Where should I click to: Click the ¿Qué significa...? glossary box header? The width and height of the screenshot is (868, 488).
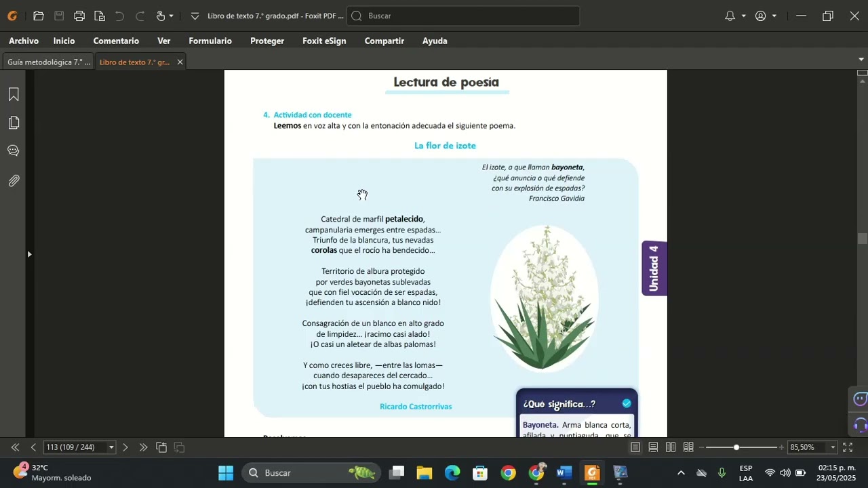pos(577,404)
